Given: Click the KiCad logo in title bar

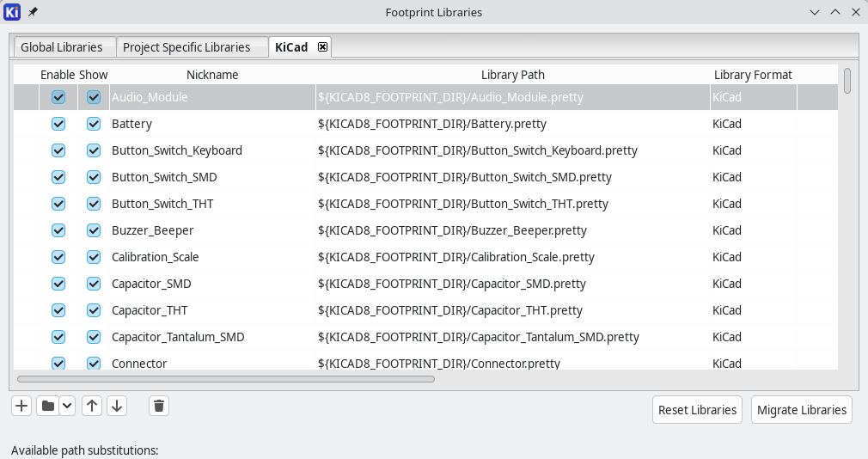Looking at the screenshot, I should 12,12.
